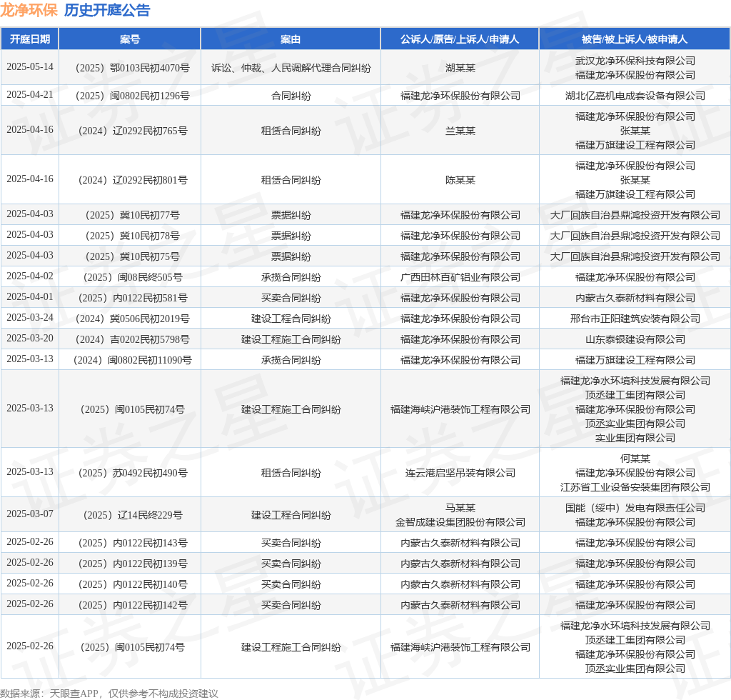Screen dimensions: 731x700
Task: Click plaintiff 金智成建设集团股份有限公司
Action: [460, 522]
